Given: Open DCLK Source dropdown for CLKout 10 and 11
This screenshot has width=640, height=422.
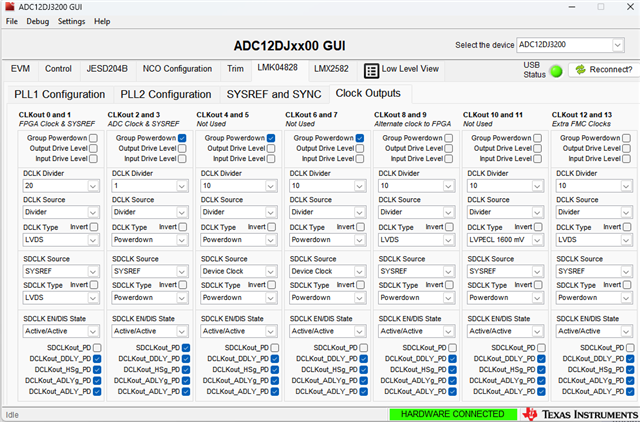Looking at the screenshot, I should pyautogui.click(x=505, y=212).
